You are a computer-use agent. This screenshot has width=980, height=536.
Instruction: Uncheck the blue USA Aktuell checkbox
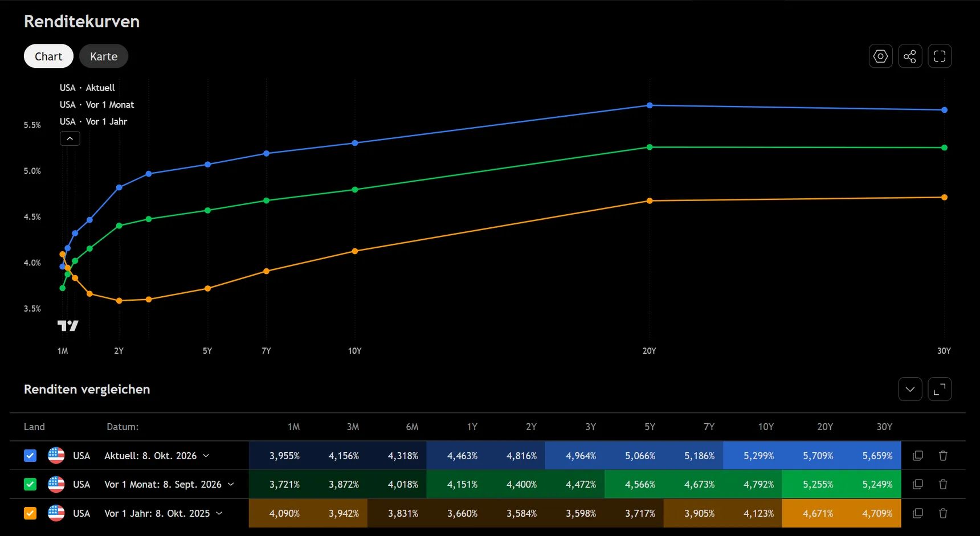point(30,456)
